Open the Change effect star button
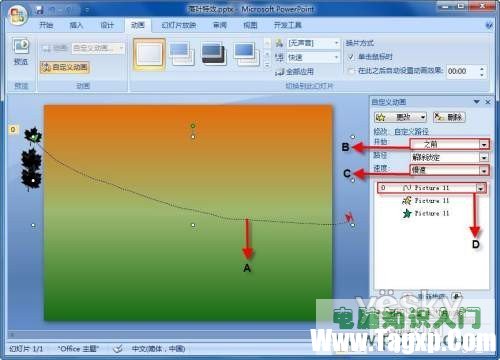The image size is (500, 360). tap(400, 117)
